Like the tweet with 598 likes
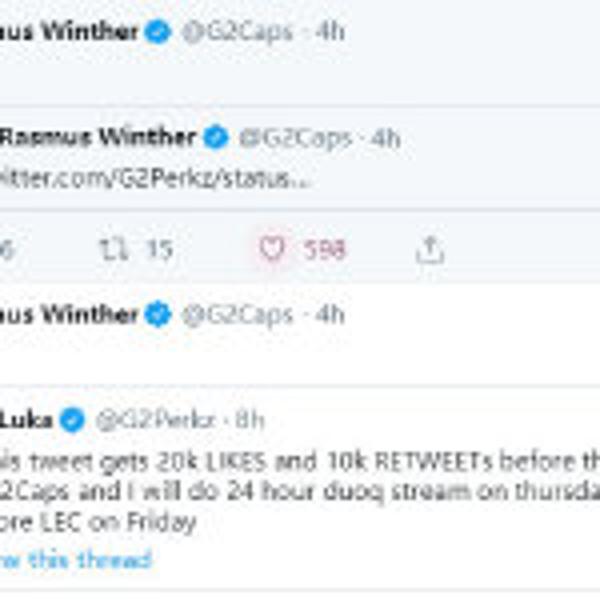 272,249
